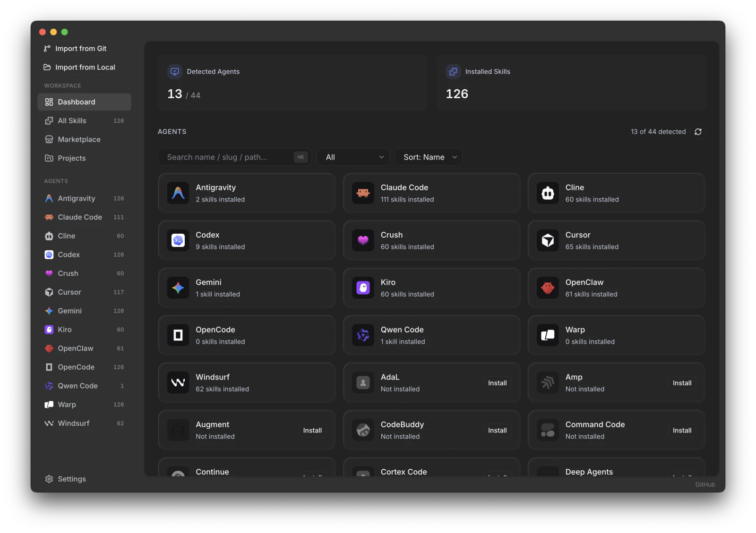Install the CodeBuddy agent
Image resolution: width=756 pixels, height=533 pixels.
coord(497,431)
